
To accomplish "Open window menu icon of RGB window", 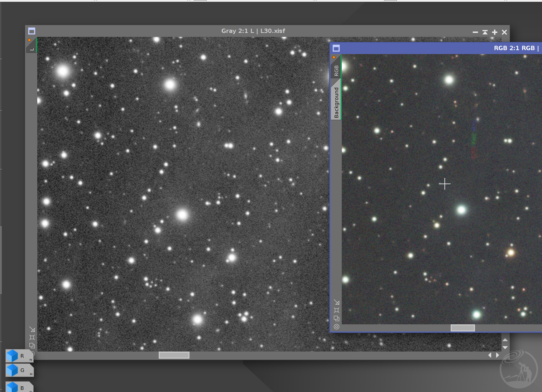I will pos(336,48).
